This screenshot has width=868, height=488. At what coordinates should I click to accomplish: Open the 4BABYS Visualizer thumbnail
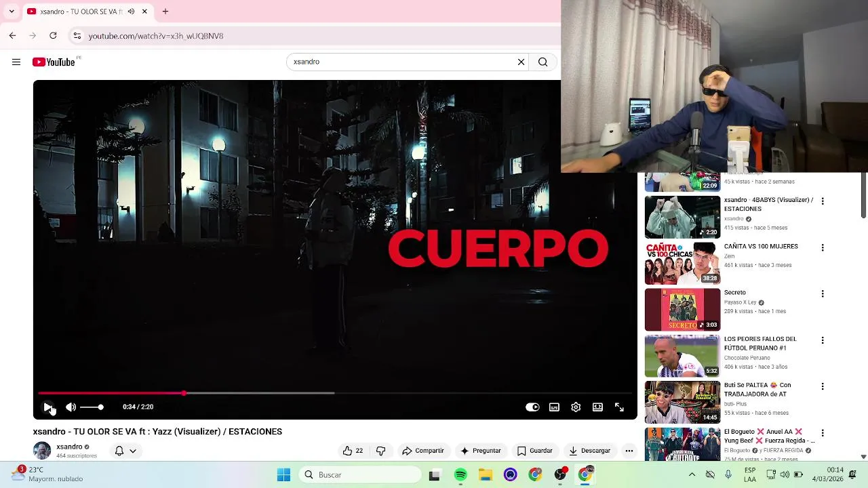pyautogui.click(x=682, y=217)
